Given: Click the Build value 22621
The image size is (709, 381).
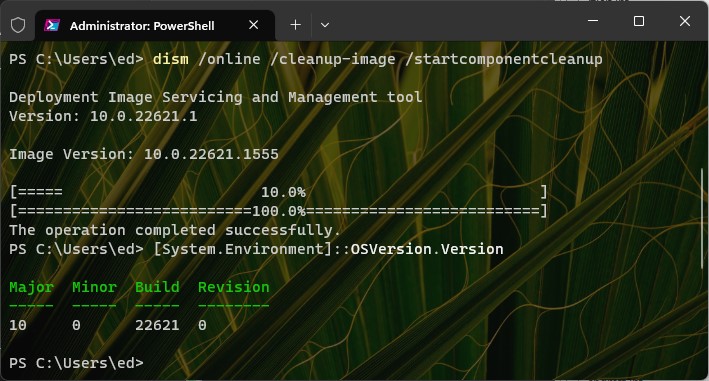Looking at the screenshot, I should [x=157, y=325].
